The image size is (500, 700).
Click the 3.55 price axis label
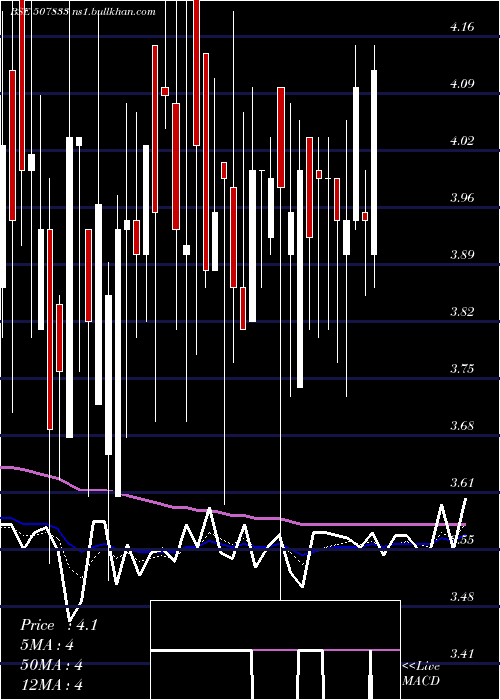462,539
